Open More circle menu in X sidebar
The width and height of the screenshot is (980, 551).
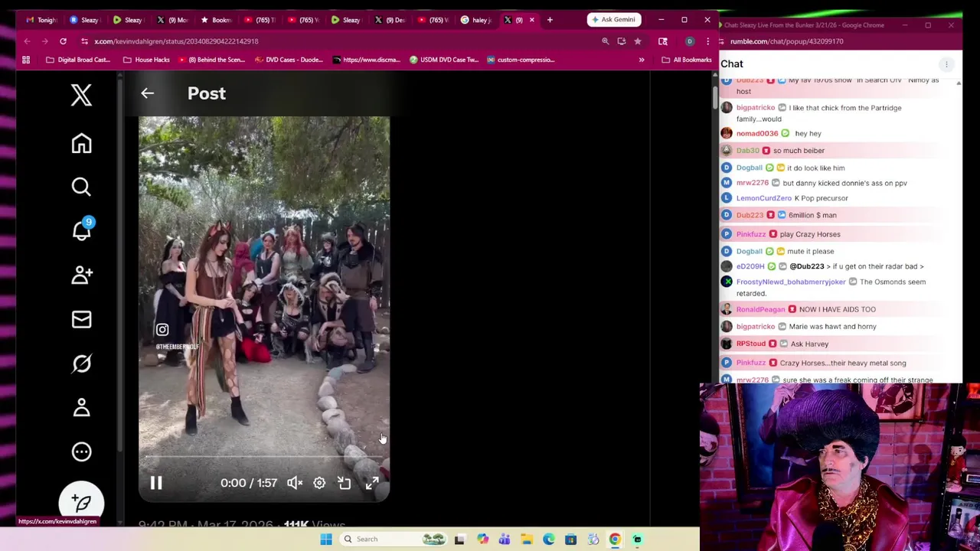click(x=81, y=452)
